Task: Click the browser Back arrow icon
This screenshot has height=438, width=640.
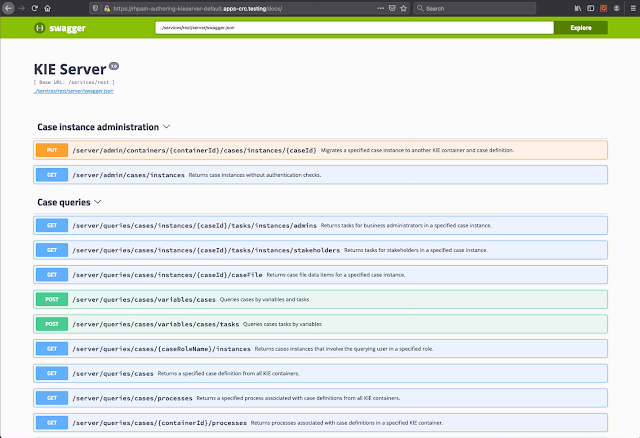Action: pyautogui.click(x=8, y=8)
